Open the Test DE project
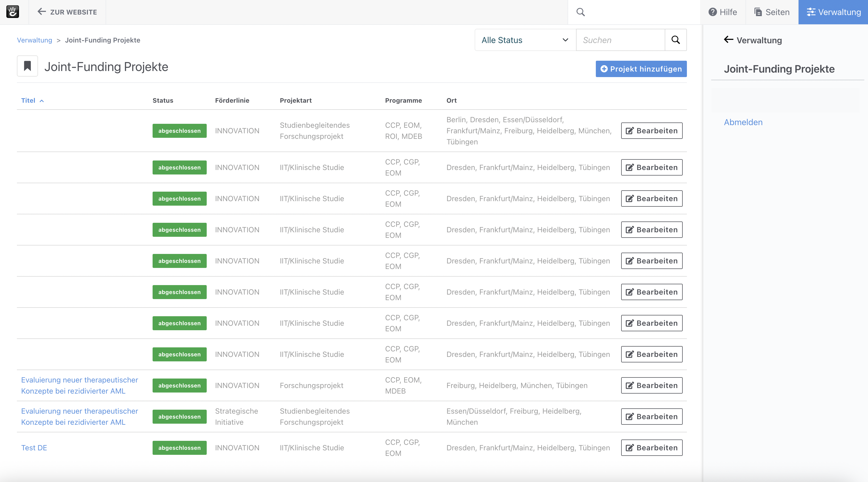This screenshot has width=868, height=482. tap(34, 448)
